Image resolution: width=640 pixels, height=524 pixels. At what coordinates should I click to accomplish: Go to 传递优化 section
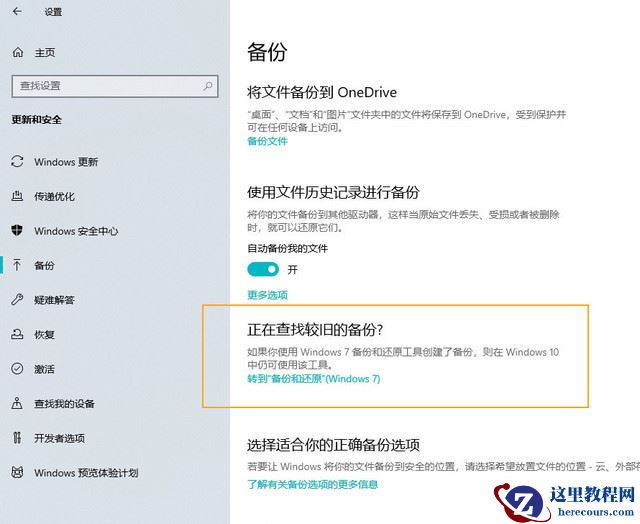click(54, 197)
